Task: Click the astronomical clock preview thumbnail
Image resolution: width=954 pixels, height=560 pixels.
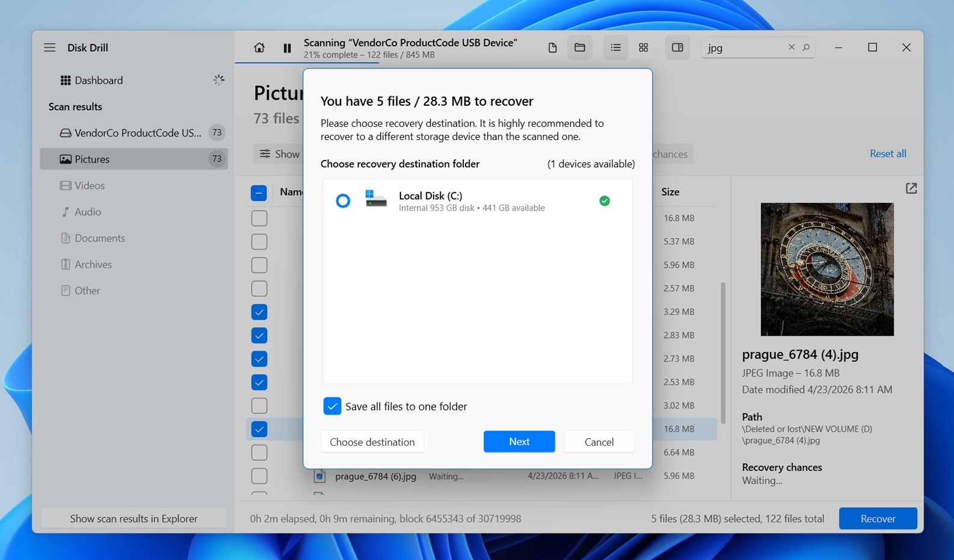Action: [827, 269]
